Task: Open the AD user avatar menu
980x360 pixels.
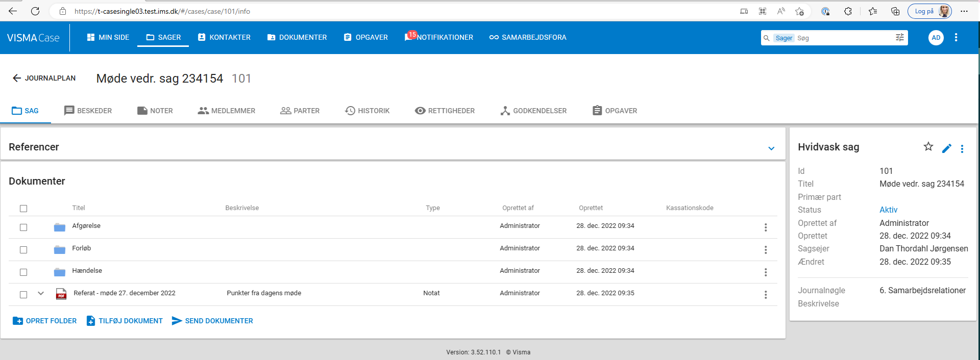Action: pyautogui.click(x=936, y=37)
